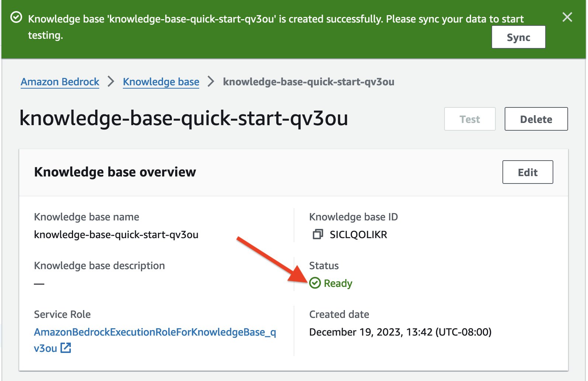This screenshot has width=588, height=381.
Task: Click the Status label
Action: click(324, 265)
